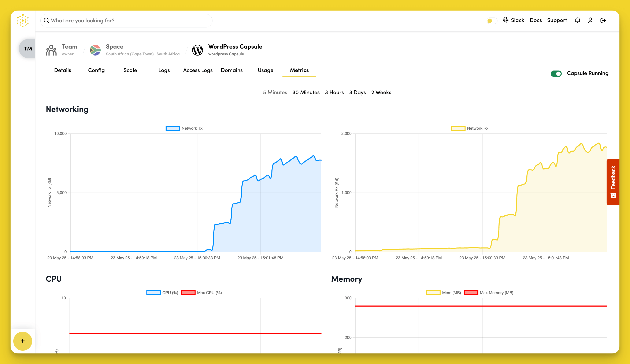The image size is (630, 364).
Task: Hide the Network Tx series via its legend
Action: (x=173, y=128)
